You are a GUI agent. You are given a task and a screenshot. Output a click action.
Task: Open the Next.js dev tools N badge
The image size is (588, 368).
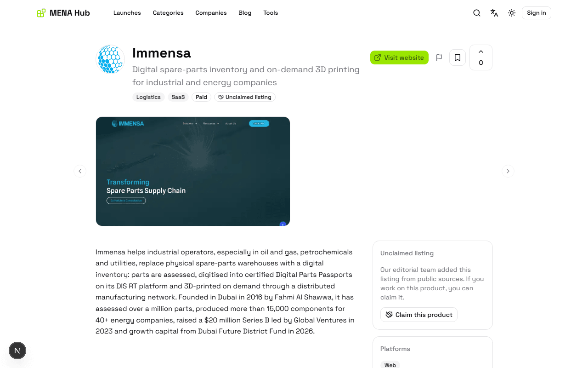coord(17,351)
